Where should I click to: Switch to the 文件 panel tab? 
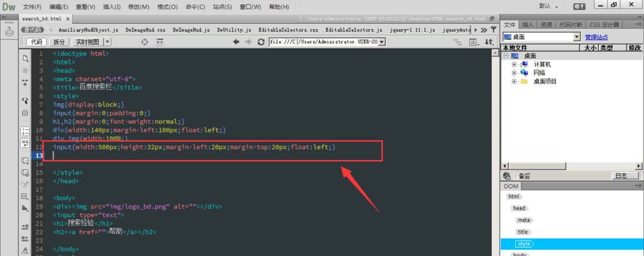pyautogui.click(x=509, y=25)
